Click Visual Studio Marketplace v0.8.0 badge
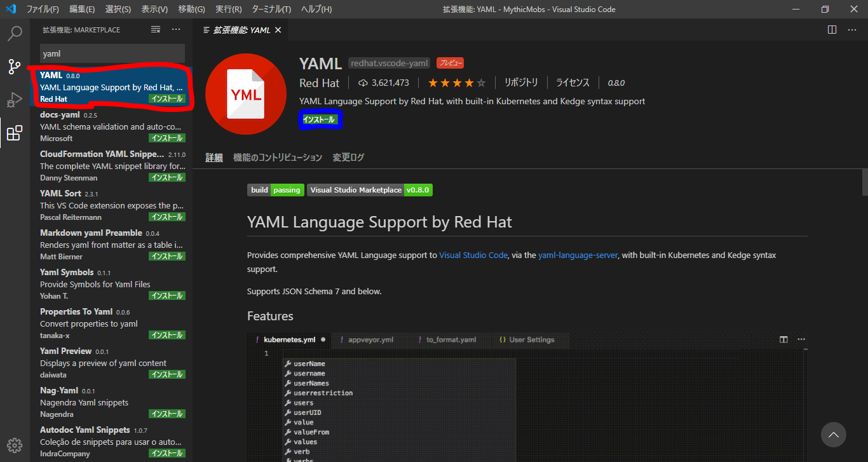The width and height of the screenshot is (868, 462). coord(370,190)
